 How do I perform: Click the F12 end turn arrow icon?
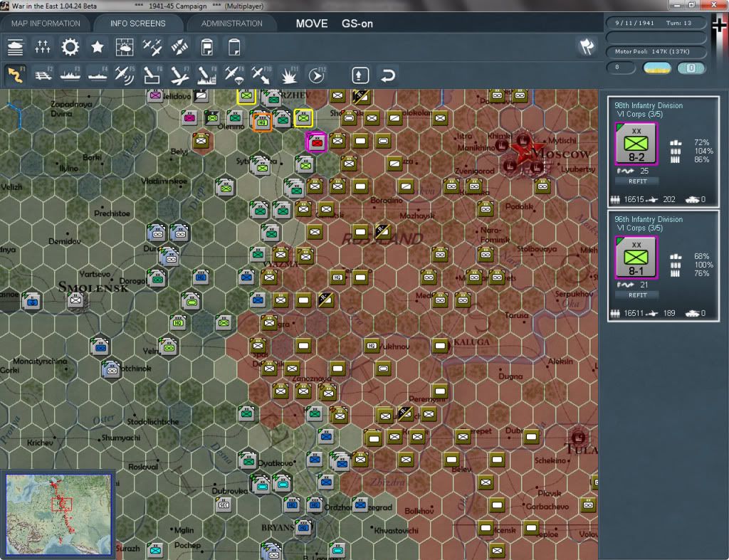click(x=316, y=75)
